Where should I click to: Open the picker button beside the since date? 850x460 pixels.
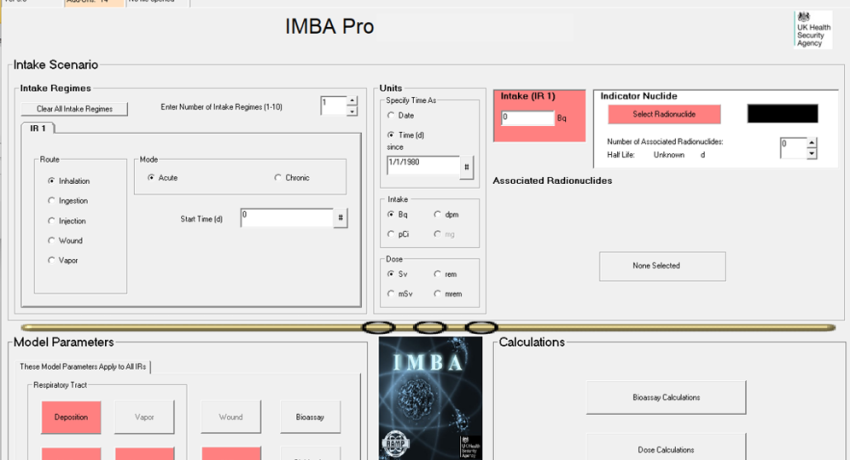point(467,167)
